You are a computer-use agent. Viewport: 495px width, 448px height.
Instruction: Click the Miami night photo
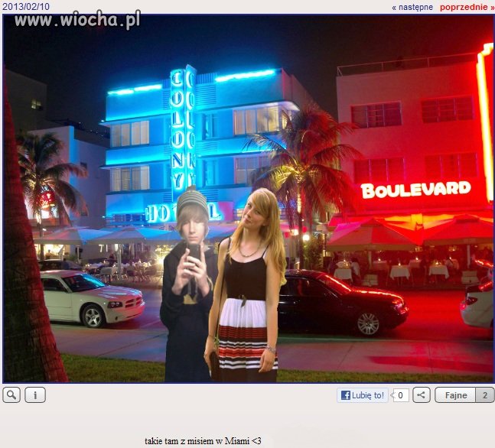point(248,199)
